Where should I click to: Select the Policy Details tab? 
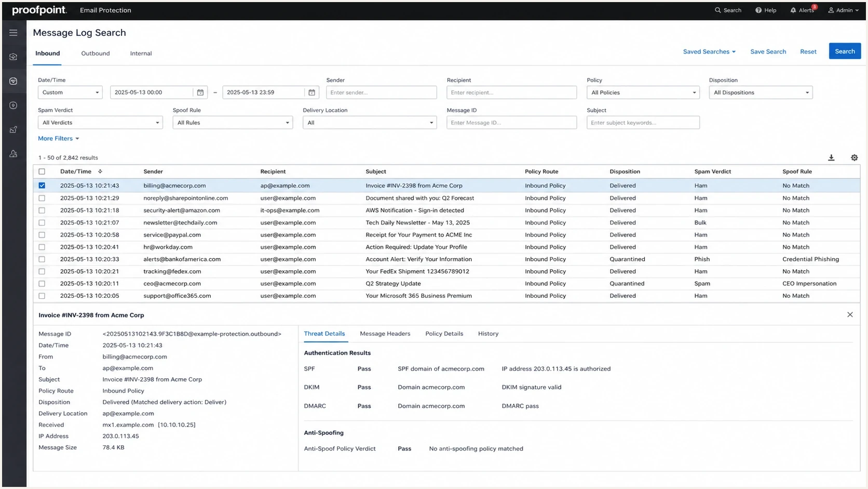pyautogui.click(x=444, y=334)
